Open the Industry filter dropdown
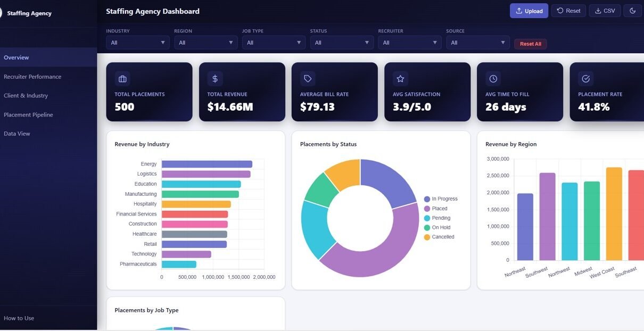The image size is (644, 331). coord(138,43)
